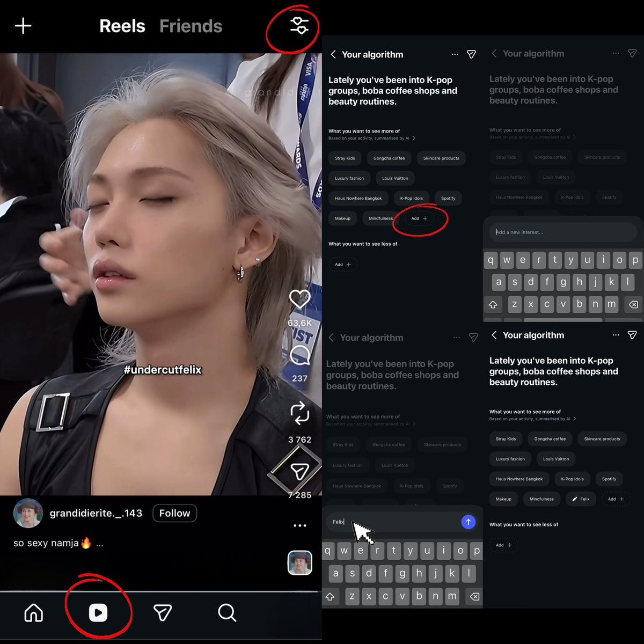Go back via the Your algorithm chevron

(333, 54)
